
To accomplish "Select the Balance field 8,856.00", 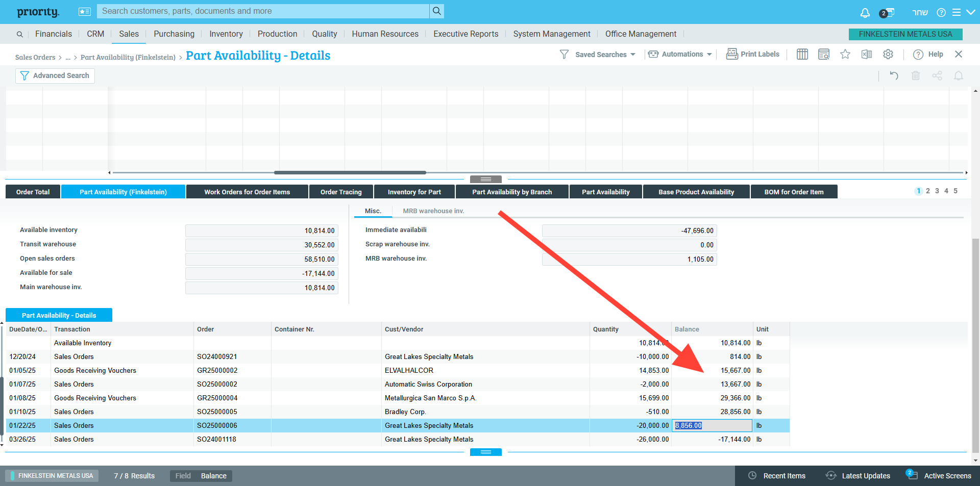I will tap(712, 425).
